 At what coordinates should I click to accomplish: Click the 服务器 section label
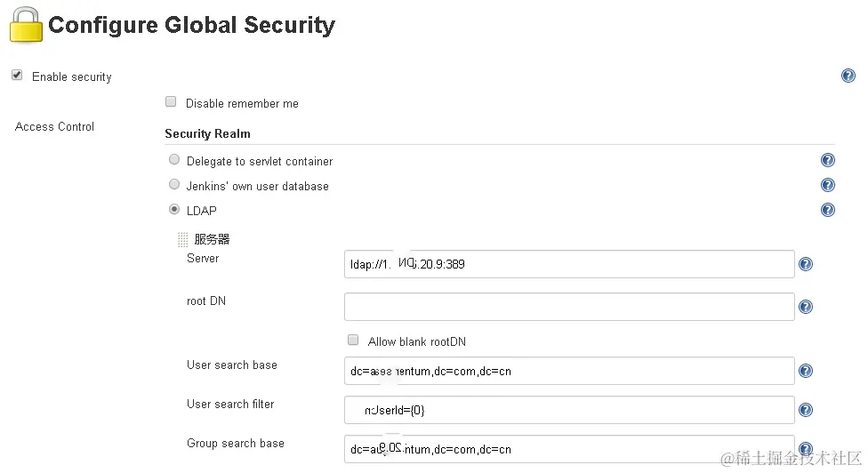point(212,239)
